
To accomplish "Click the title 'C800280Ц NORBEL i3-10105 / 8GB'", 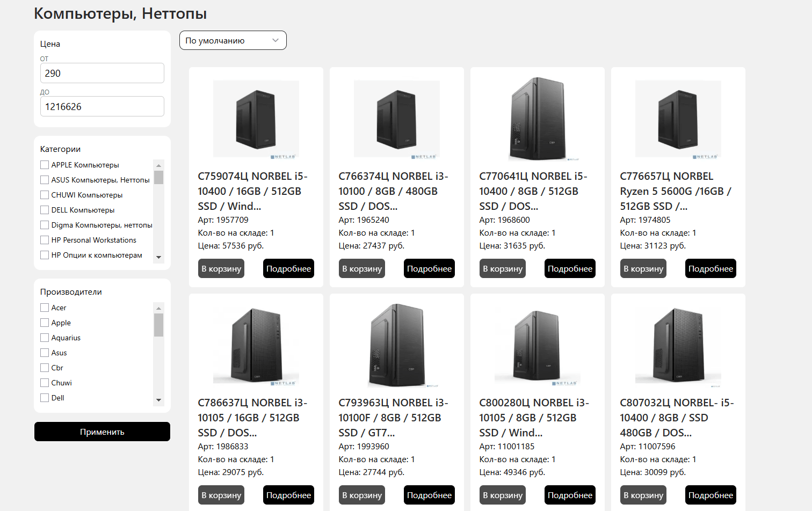I will tap(534, 418).
